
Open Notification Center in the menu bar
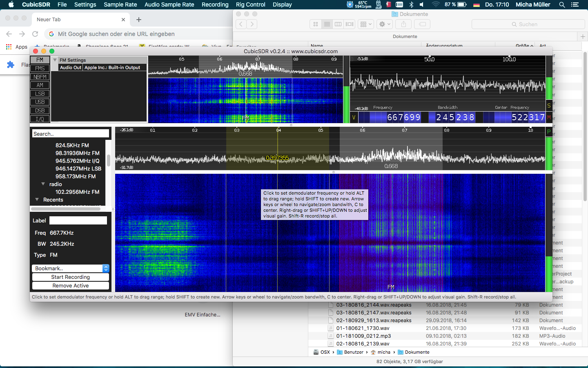(575, 4)
